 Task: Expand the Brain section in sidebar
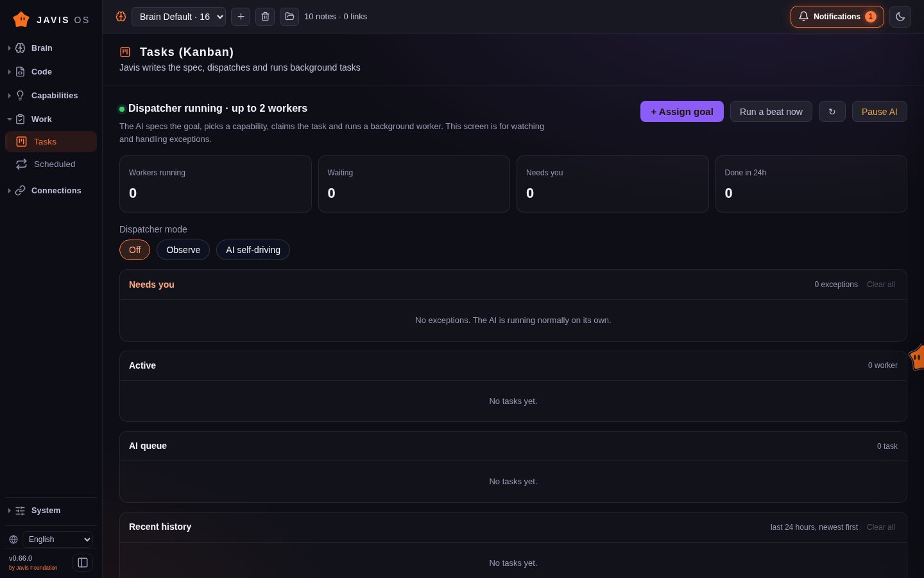coord(51,48)
